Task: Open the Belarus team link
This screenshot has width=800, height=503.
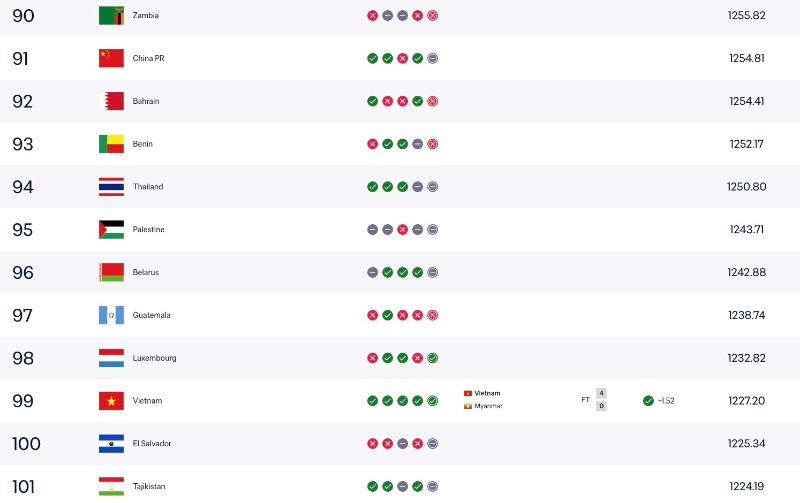Action: coord(146,272)
